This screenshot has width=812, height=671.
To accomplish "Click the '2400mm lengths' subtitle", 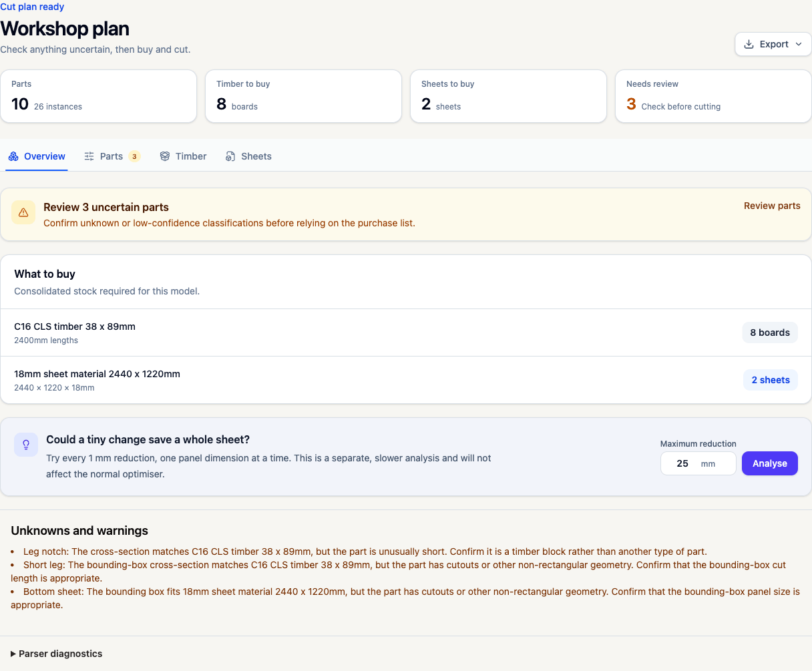I will [46, 341].
